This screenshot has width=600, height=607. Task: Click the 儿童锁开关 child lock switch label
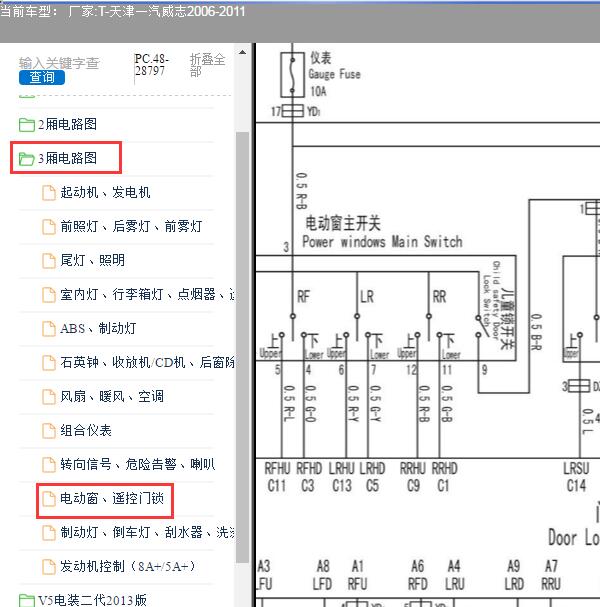coord(507,317)
